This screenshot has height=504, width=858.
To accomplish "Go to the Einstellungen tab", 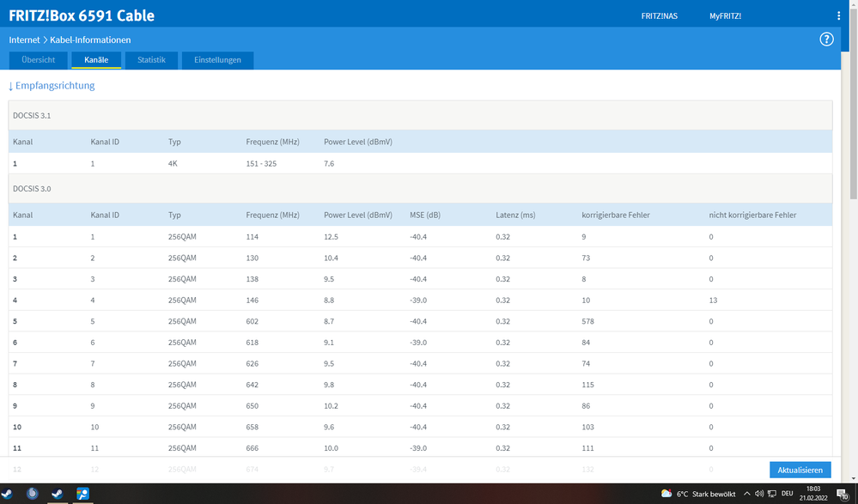I will tap(217, 60).
